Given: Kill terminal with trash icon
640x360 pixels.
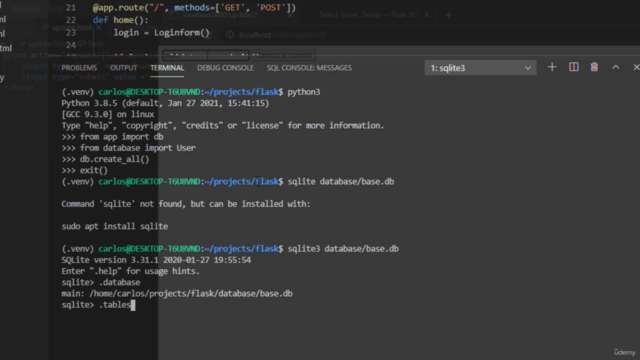Looking at the screenshot, I should (x=594, y=67).
